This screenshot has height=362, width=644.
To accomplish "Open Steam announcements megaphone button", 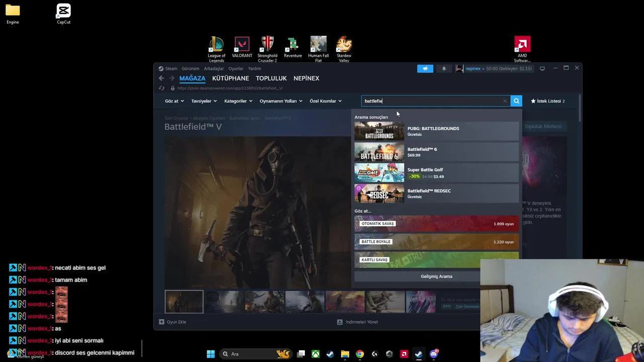I will (x=425, y=68).
